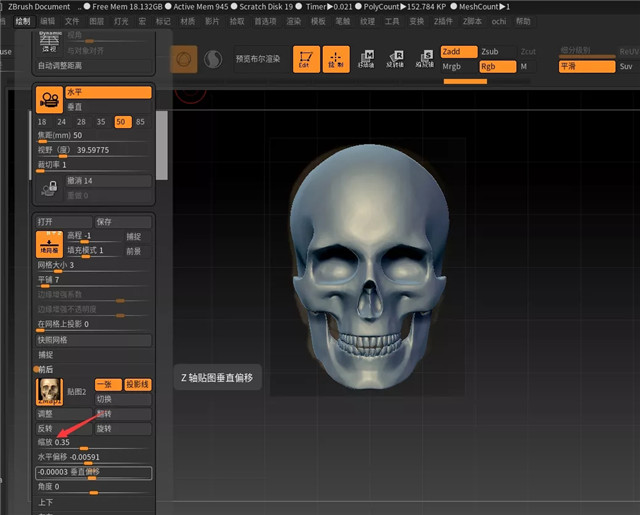The image size is (640, 515).
Task: Click the 垂直偏移 vertical offset field
Action: click(93, 473)
